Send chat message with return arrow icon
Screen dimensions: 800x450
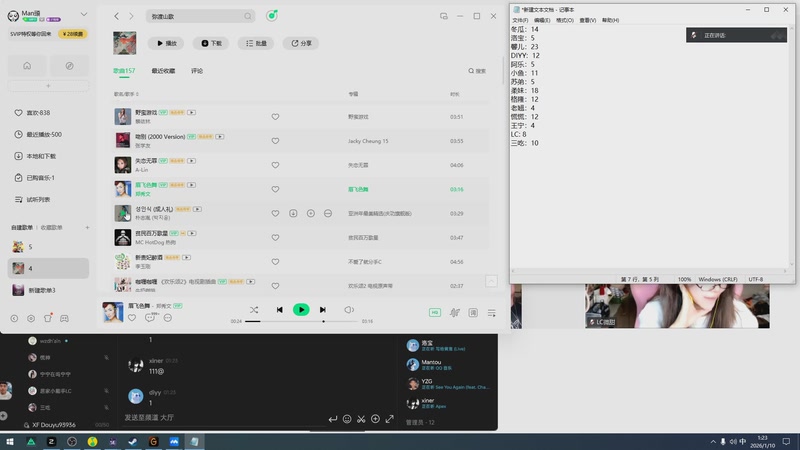coord(333,419)
